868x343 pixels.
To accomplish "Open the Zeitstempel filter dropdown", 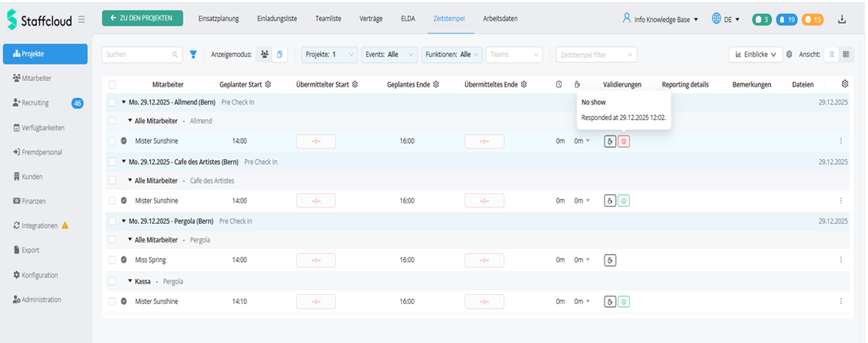I will point(597,54).
